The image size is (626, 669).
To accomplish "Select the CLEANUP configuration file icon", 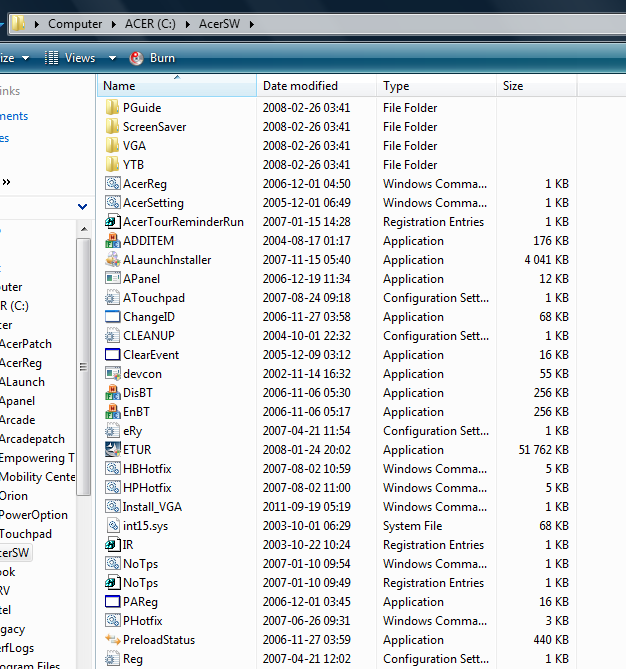I will [x=113, y=335].
